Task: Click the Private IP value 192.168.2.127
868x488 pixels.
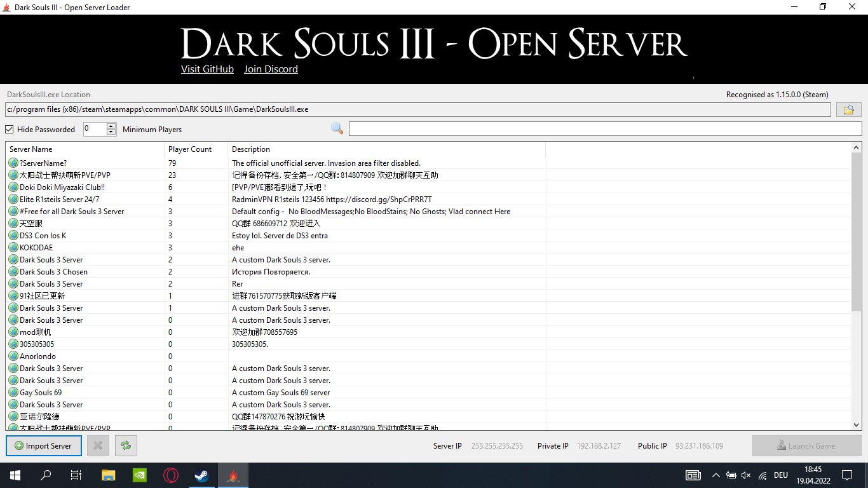Action: 599,446
